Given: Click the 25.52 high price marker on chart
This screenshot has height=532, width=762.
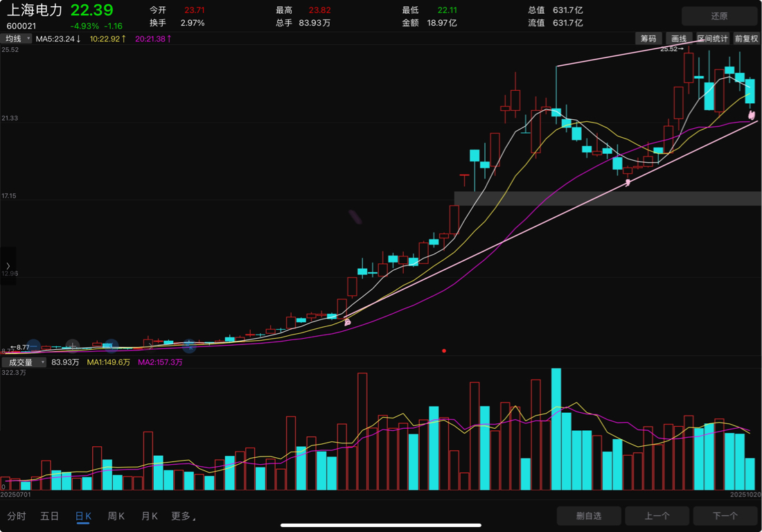Looking at the screenshot, I should click(x=672, y=48).
